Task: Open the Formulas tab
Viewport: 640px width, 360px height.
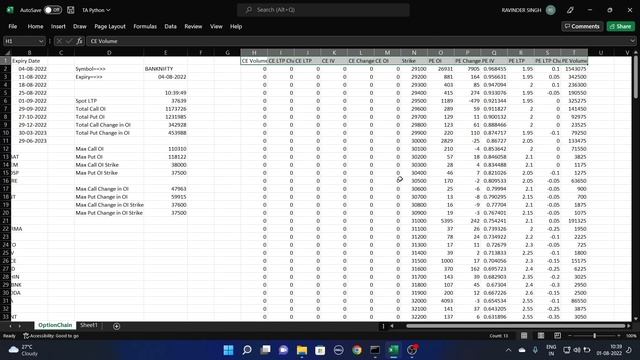Action: click(x=145, y=26)
